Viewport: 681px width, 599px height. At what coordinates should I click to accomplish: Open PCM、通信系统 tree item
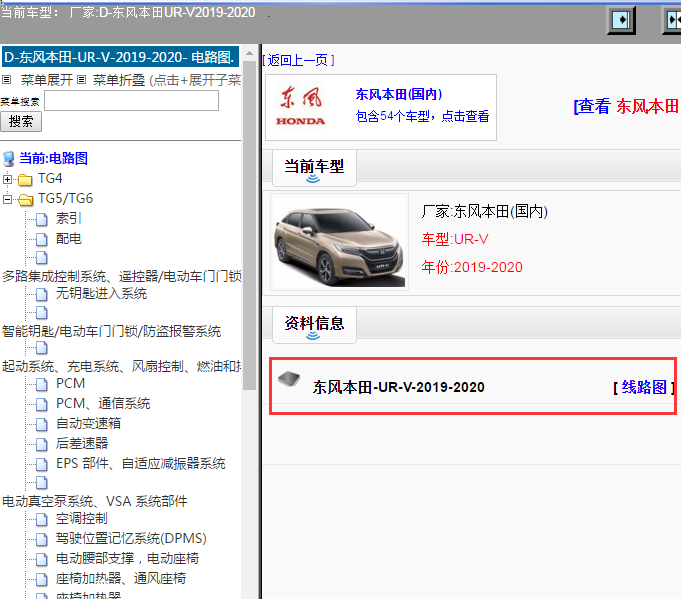point(103,404)
